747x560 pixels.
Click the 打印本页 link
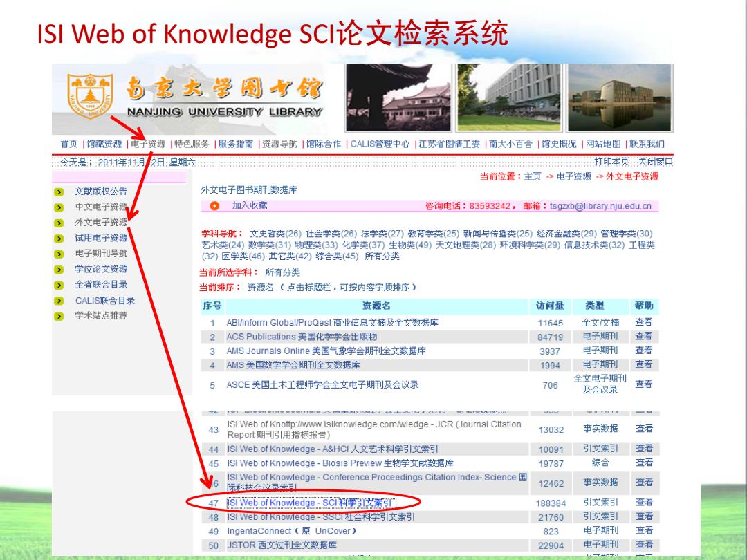click(611, 162)
